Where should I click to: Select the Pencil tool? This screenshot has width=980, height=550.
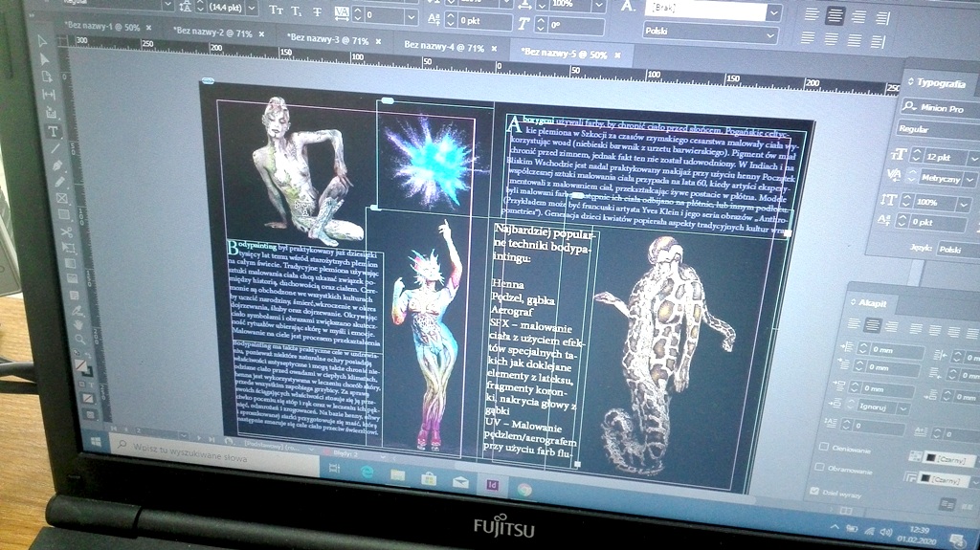click(59, 182)
